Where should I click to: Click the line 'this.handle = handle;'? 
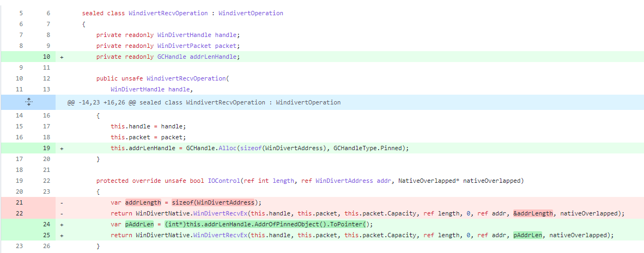click(148, 127)
